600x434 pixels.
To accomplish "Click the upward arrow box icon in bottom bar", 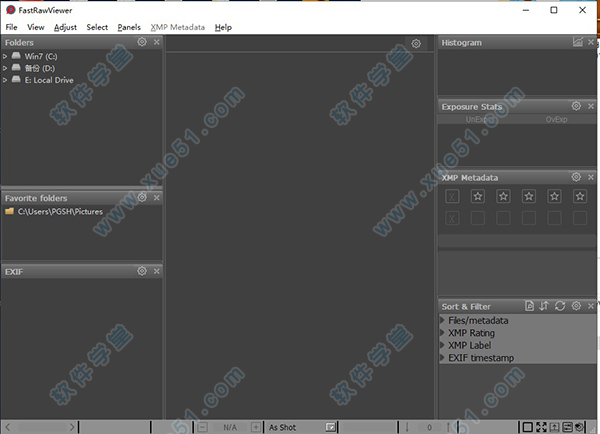I will click(x=554, y=427).
